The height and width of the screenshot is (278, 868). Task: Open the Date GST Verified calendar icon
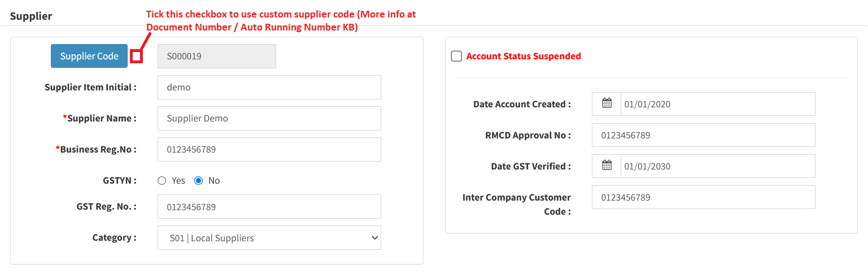click(607, 166)
